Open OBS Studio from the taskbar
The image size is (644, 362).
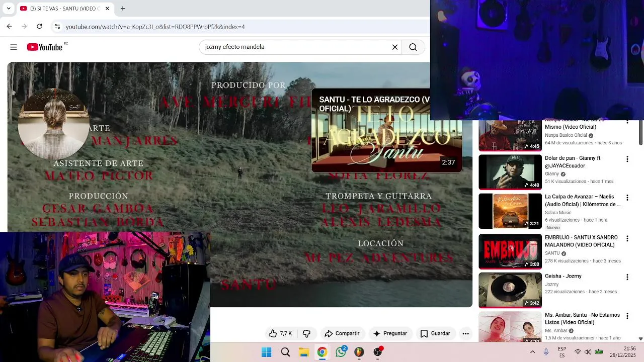point(377,352)
